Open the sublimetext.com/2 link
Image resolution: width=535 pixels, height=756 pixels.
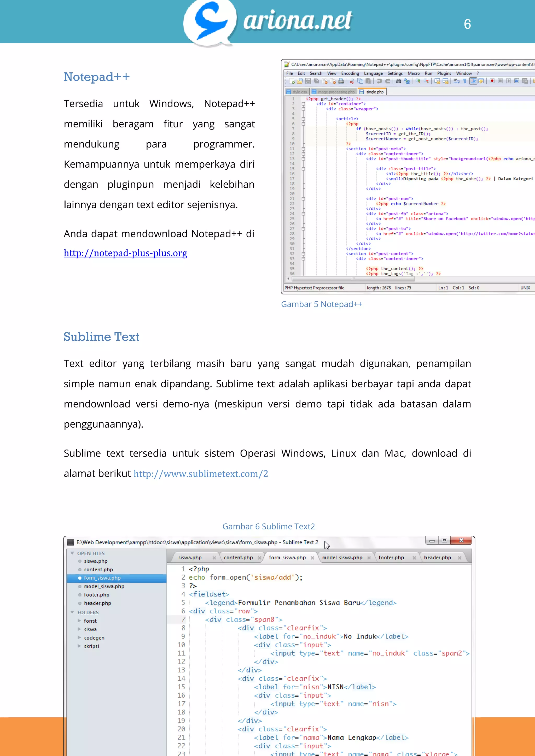(x=201, y=474)
